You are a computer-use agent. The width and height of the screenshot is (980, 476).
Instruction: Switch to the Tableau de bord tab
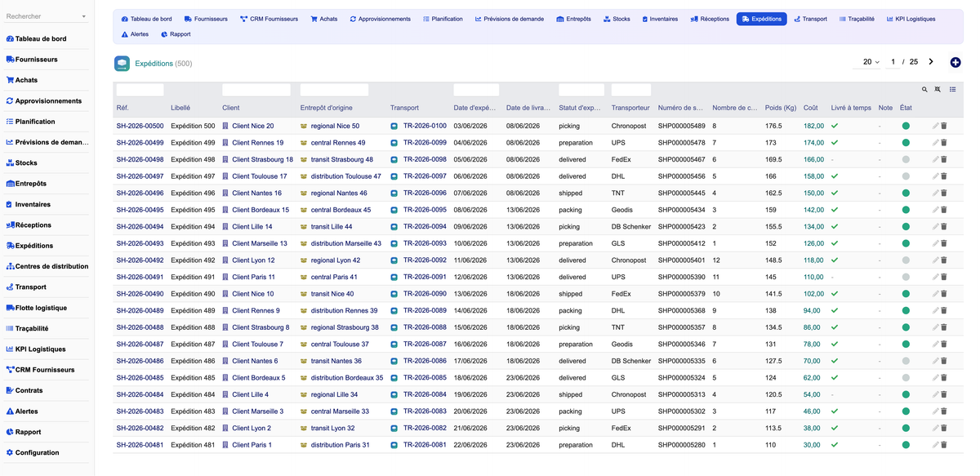pos(146,19)
